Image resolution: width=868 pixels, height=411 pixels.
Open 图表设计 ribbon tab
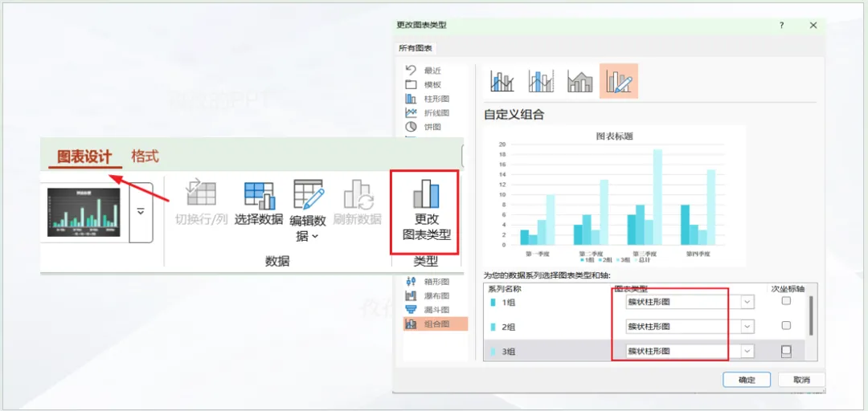84,157
